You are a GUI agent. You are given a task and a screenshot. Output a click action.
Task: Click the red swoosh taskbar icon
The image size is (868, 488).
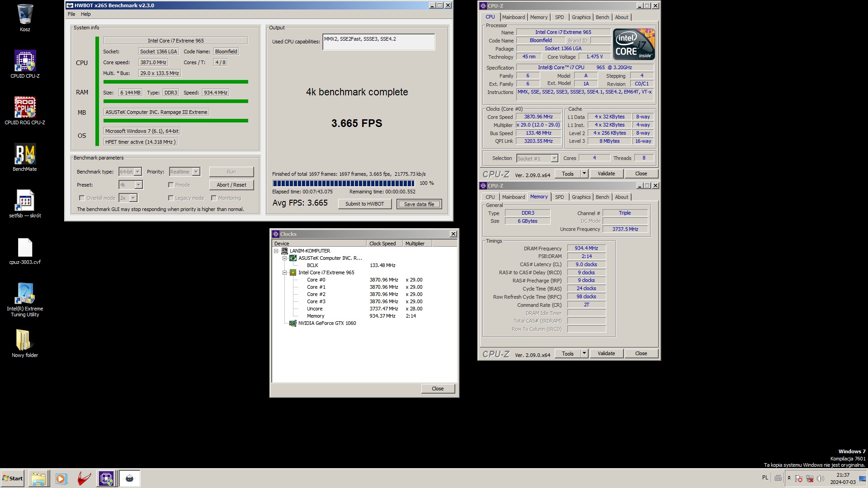(84, 479)
